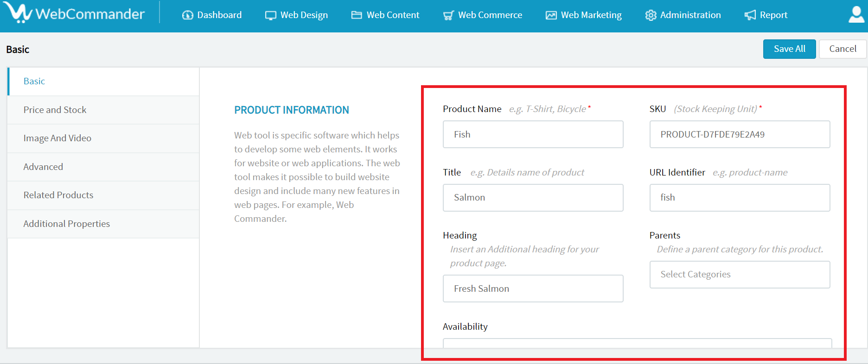The height and width of the screenshot is (364, 868).
Task: Click the Dashboard gauge icon
Action: [188, 15]
